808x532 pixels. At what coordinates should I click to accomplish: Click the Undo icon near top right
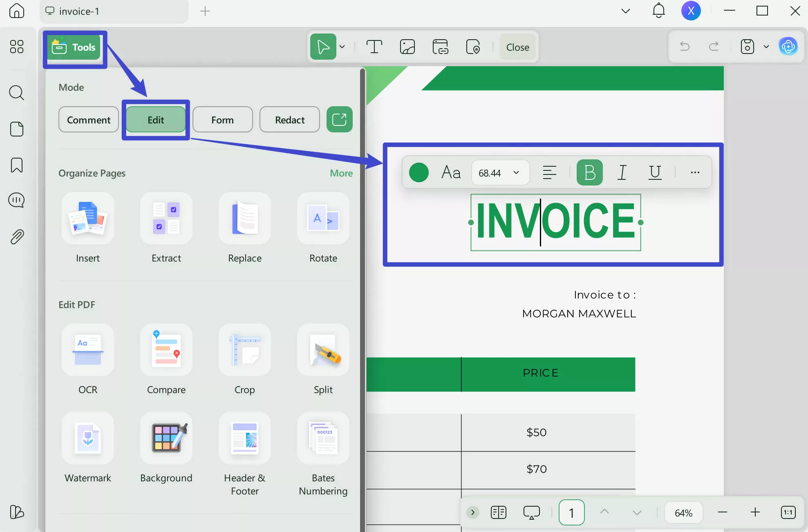684,47
